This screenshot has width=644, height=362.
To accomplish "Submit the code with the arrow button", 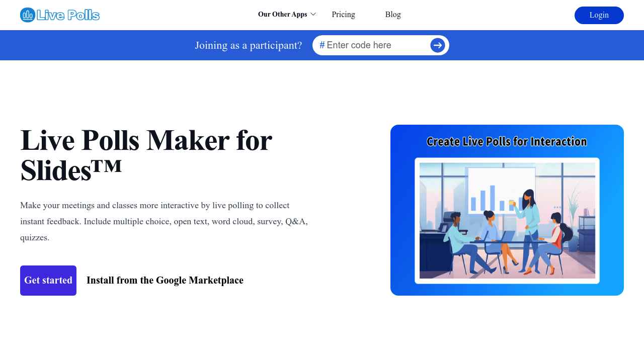I will coord(437,45).
